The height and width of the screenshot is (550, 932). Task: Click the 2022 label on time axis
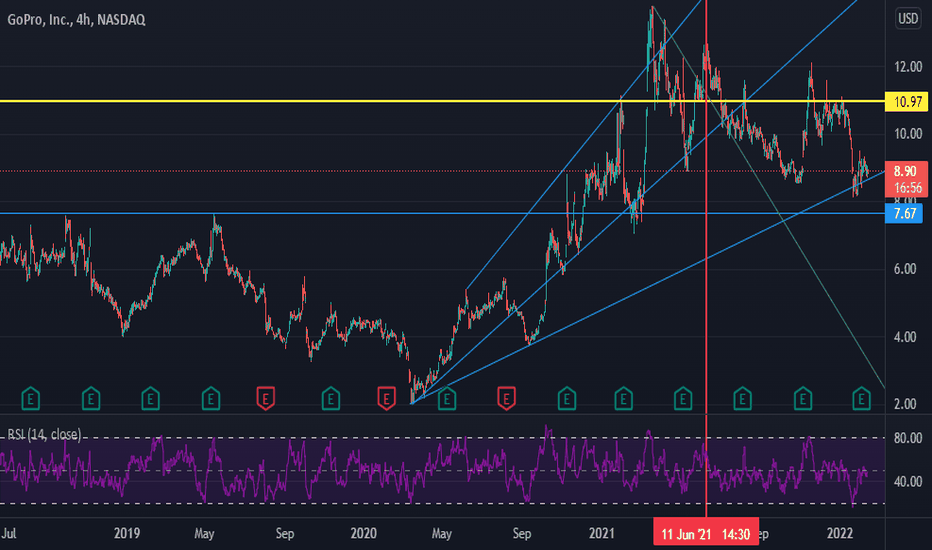840,533
